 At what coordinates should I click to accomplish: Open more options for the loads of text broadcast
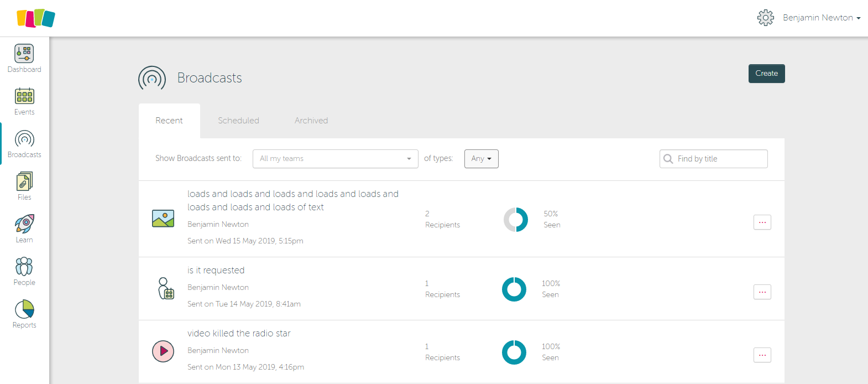click(x=762, y=222)
